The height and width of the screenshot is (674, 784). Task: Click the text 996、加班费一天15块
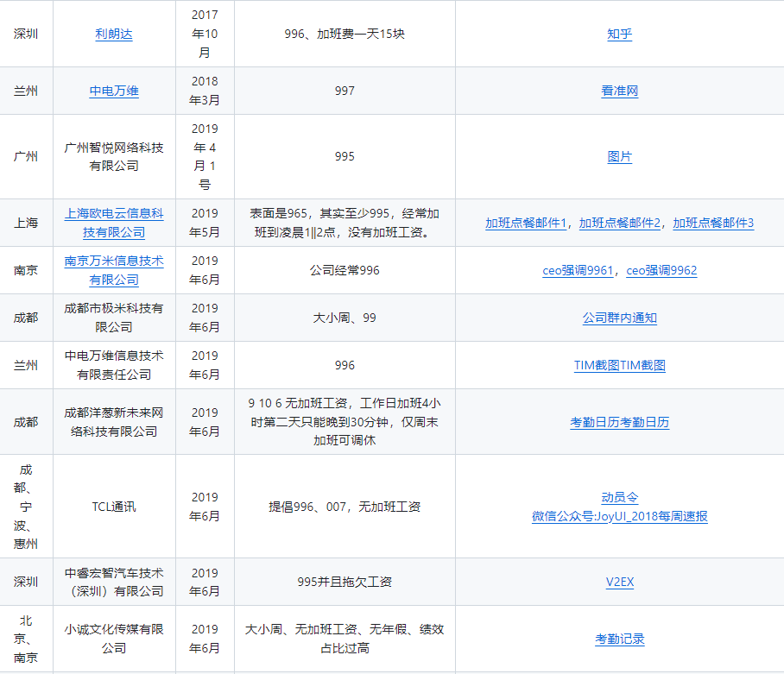tap(345, 34)
